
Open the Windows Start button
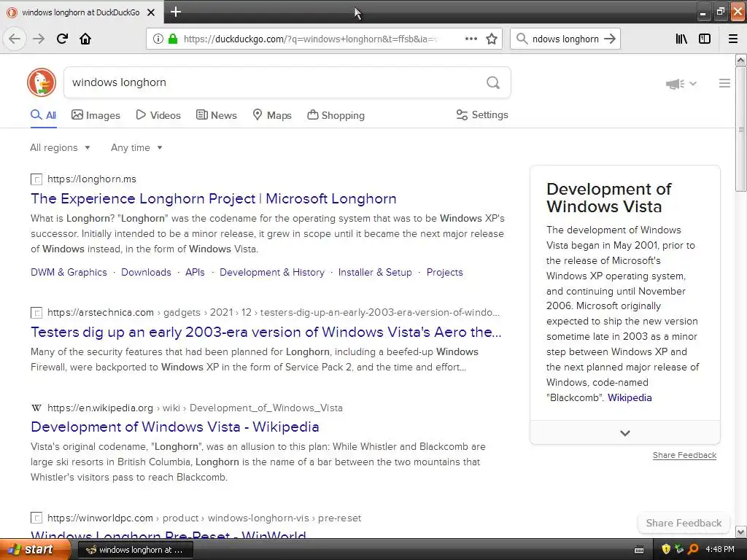pyautogui.click(x=35, y=550)
